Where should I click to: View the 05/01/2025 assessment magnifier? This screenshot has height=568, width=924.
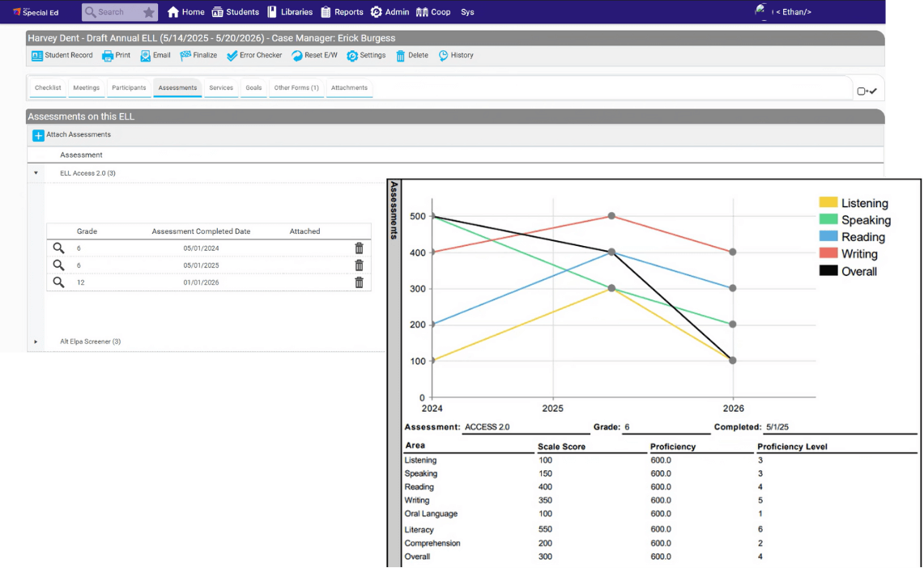pyautogui.click(x=58, y=265)
